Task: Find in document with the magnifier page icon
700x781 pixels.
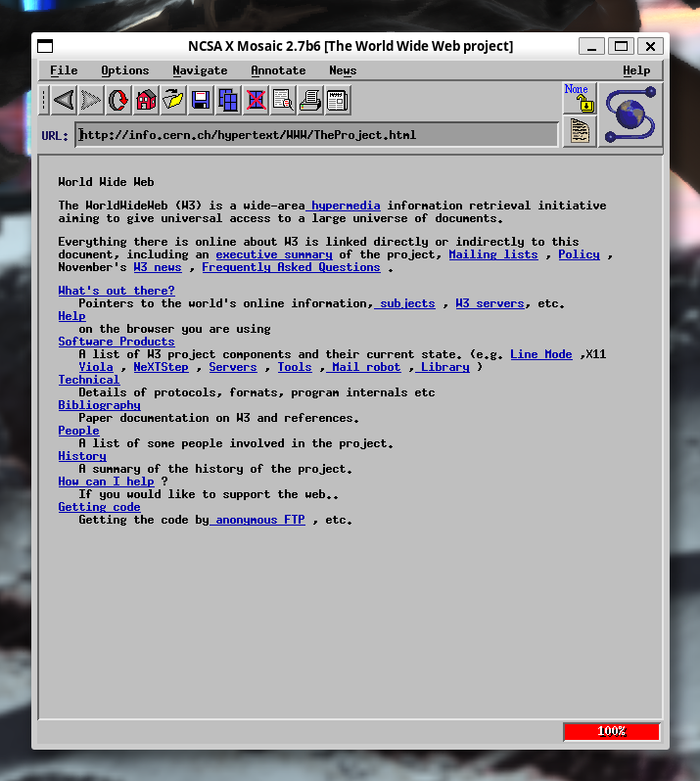Action: (283, 100)
